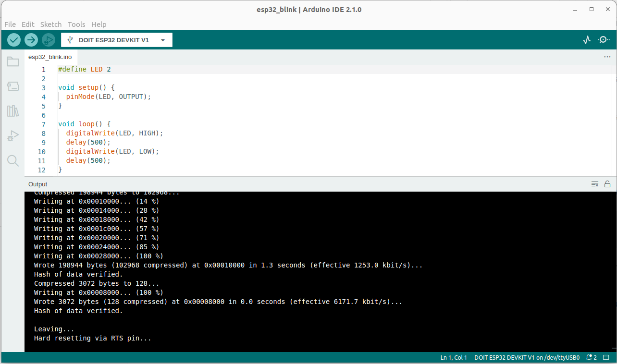The image size is (617, 364).
Task: Open notifications from the status bar
Action: pos(592,358)
